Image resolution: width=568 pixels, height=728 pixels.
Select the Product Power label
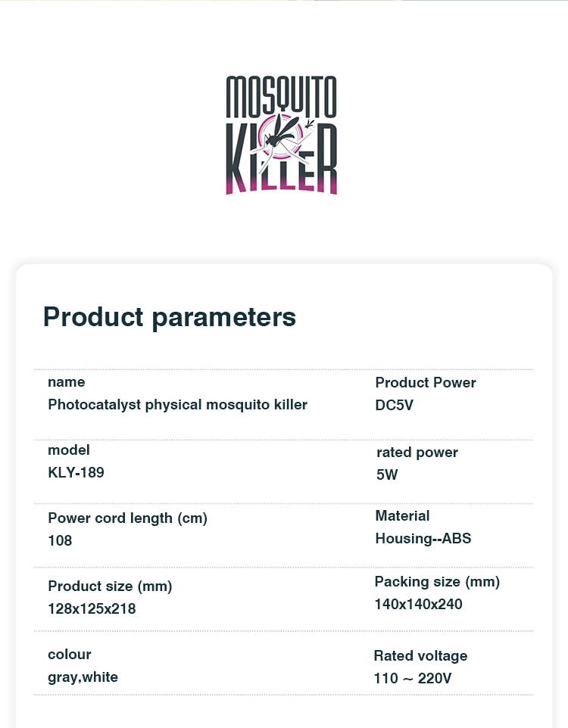click(426, 383)
